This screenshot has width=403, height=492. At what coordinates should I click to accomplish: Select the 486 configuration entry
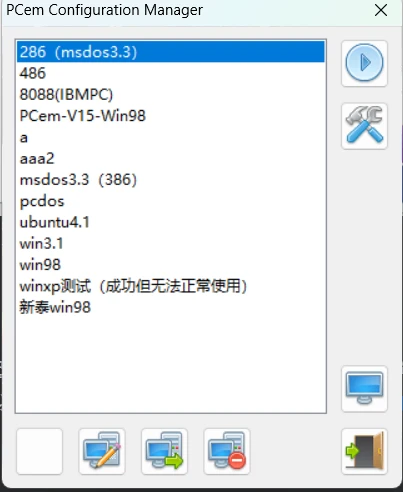click(x=171, y=73)
